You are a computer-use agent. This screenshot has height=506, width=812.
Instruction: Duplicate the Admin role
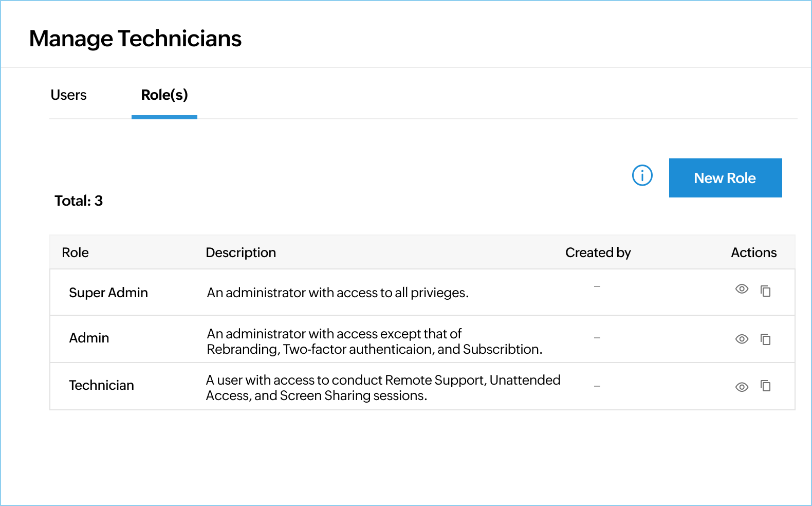point(766,339)
